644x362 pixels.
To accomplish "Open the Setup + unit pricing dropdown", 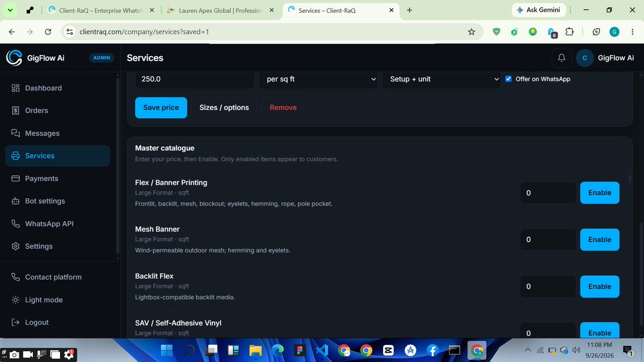I will 442,79.
